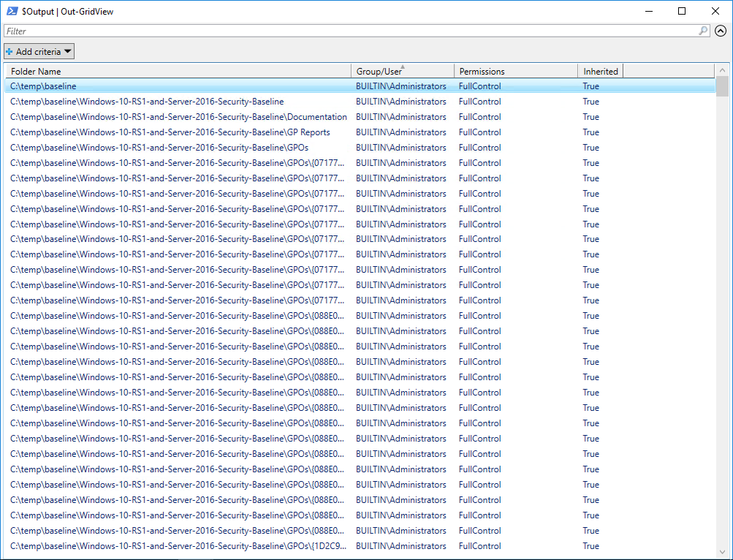Sort by the Permissions column header
This screenshot has width=733, height=560.
point(516,71)
